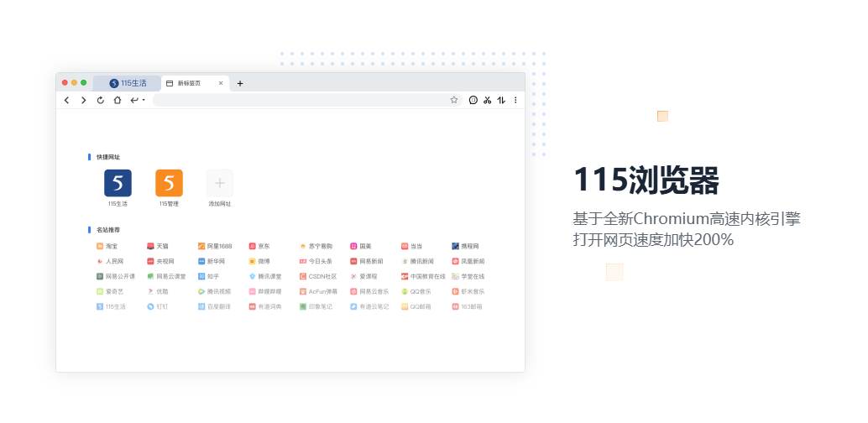Screen dimensions: 868x423
Task: Open the 爱奇艺 link
Action: pyautogui.click(x=110, y=291)
